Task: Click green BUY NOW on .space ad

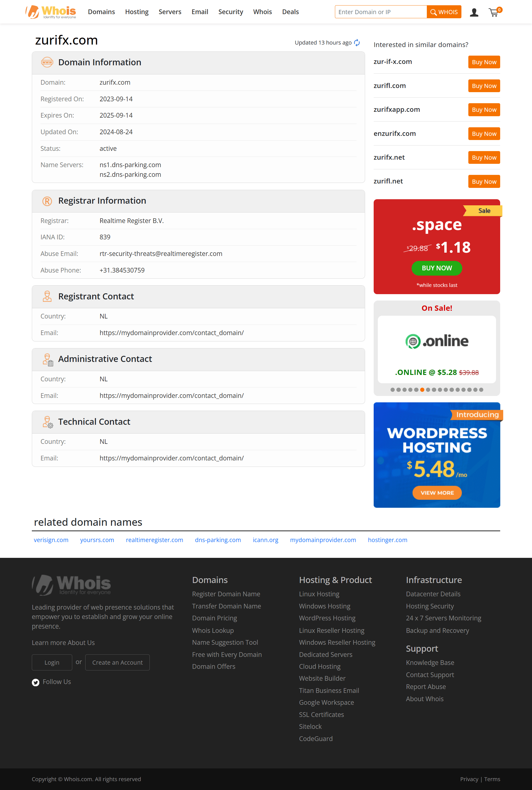Action: tap(437, 268)
